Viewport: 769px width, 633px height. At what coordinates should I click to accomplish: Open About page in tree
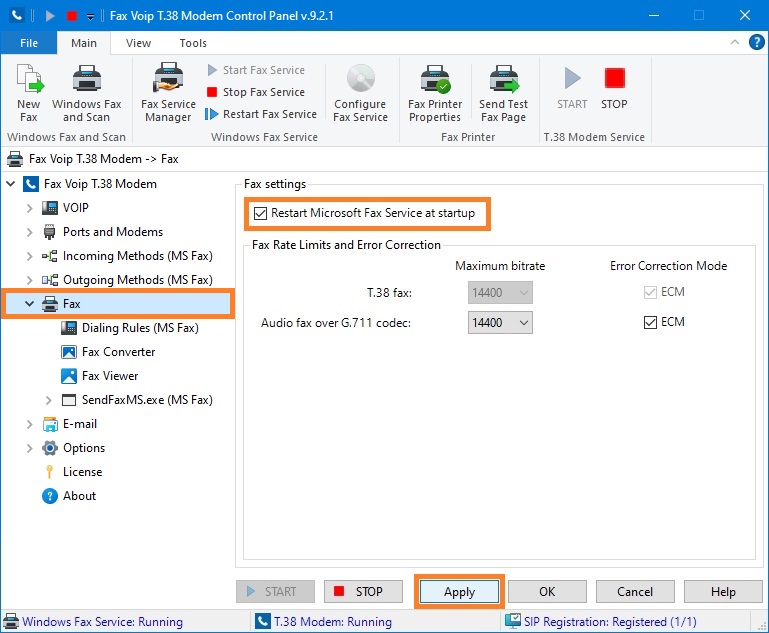pyautogui.click(x=79, y=496)
